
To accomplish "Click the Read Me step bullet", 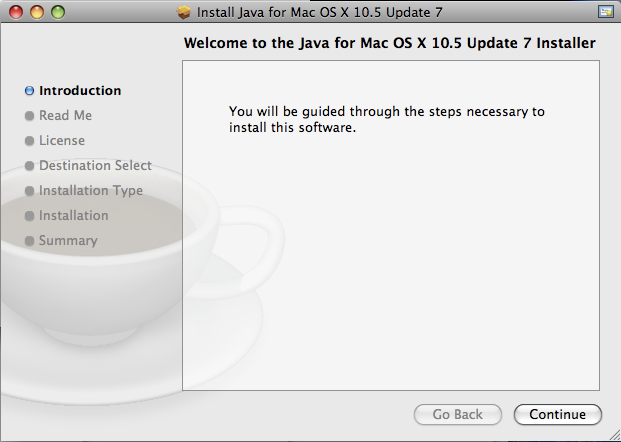I will [29, 116].
